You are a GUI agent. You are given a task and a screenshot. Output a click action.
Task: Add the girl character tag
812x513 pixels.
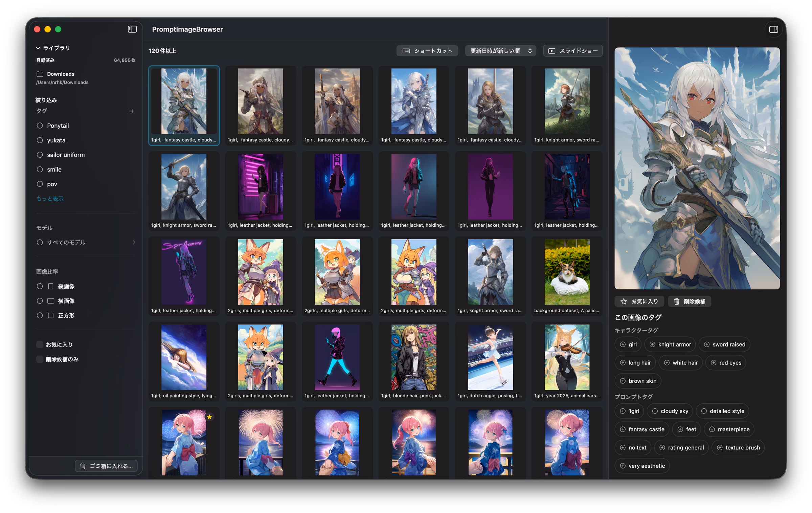628,344
